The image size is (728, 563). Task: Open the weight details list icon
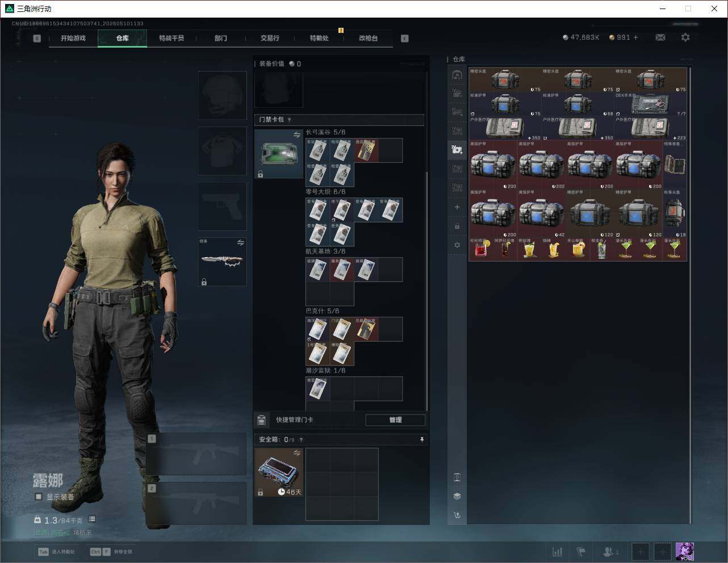(92, 519)
